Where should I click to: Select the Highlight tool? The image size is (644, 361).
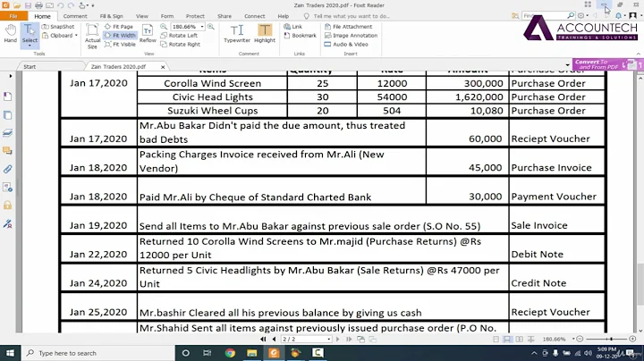point(265,34)
